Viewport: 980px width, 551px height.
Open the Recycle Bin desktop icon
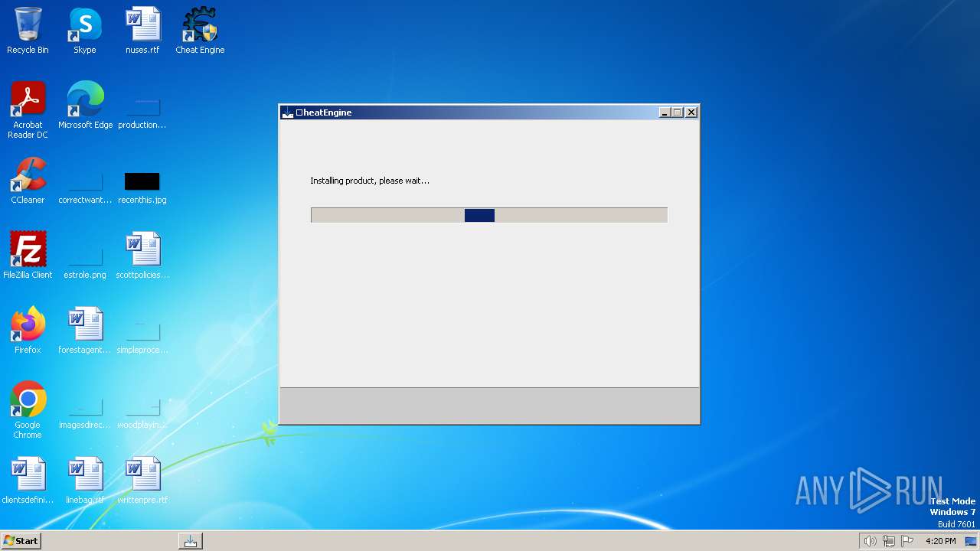click(x=28, y=31)
